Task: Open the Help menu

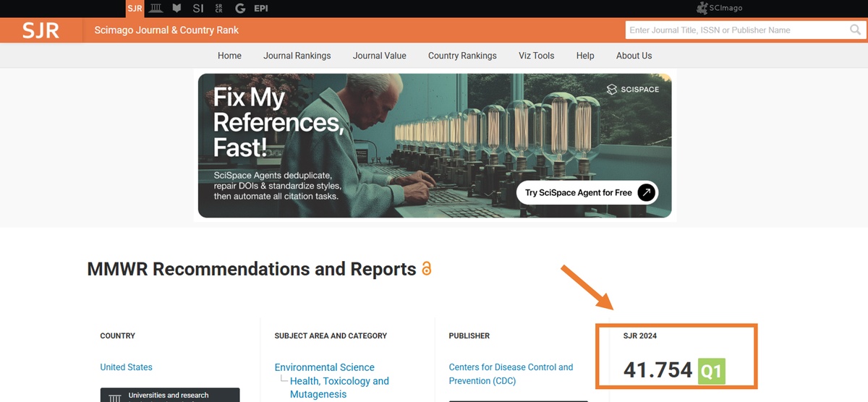Action: [x=585, y=56]
